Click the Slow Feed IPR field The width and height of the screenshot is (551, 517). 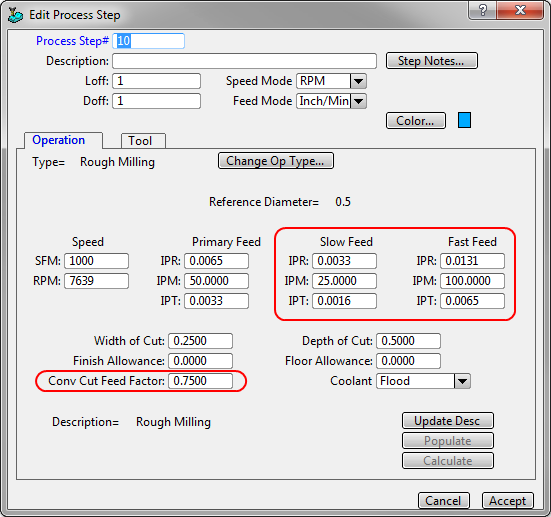pyautogui.click(x=344, y=261)
